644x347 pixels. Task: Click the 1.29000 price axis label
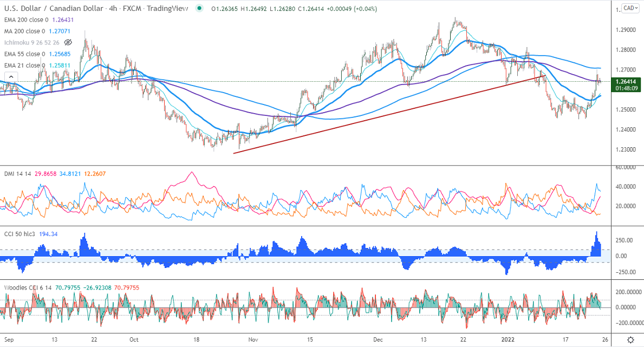[626, 30]
